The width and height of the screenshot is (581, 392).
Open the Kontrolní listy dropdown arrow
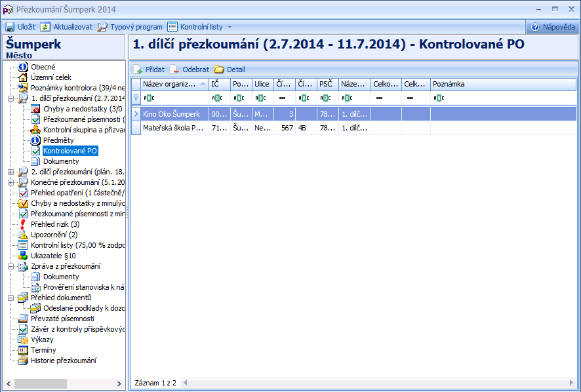click(230, 27)
